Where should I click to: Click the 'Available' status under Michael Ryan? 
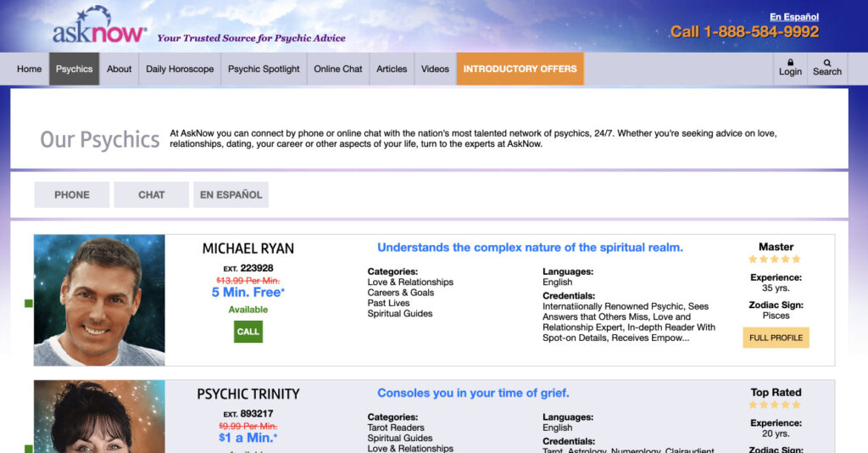[x=248, y=310]
